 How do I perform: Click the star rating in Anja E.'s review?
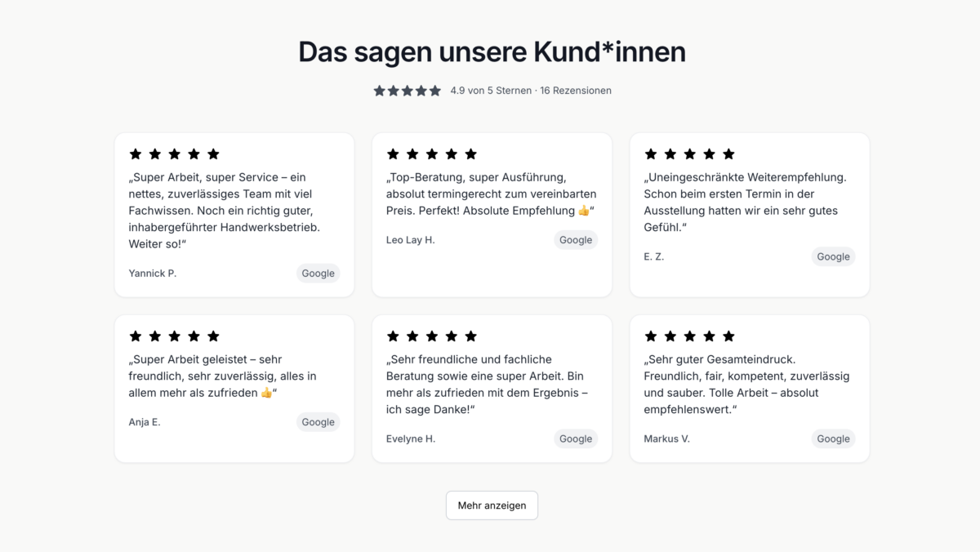point(174,336)
